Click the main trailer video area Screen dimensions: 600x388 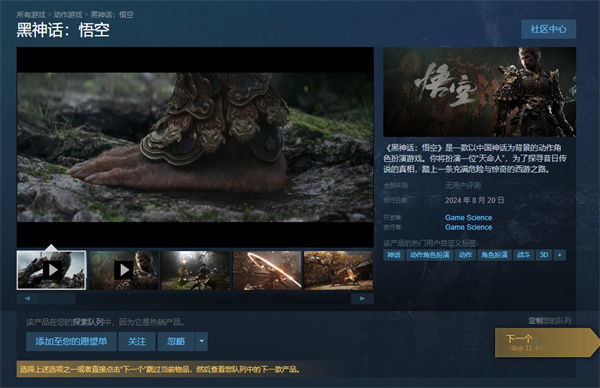pyautogui.click(x=195, y=147)
